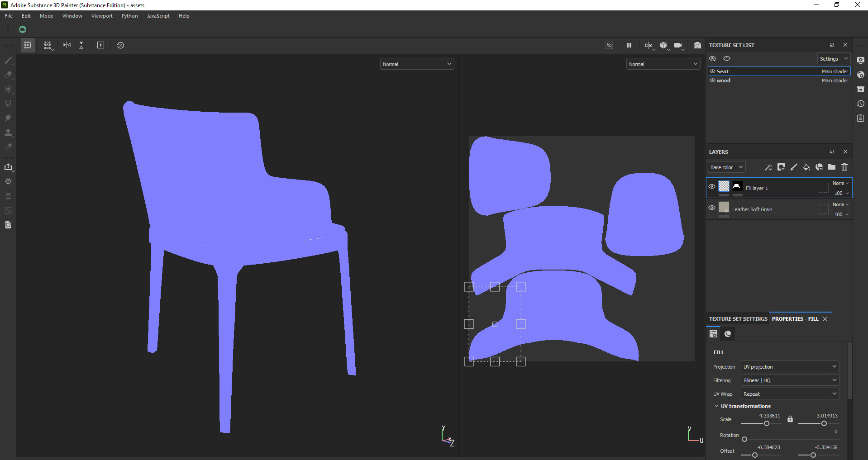Click the Substance hexagon icon in left toolbar
The width and height of the screenshot is (868, 460).
click(8, 181)
